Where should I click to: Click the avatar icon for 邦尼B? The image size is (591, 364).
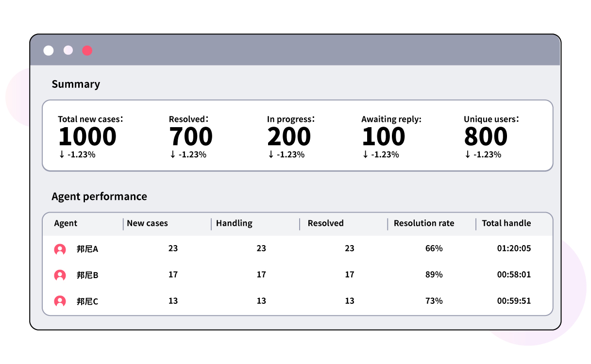(60, 275)
